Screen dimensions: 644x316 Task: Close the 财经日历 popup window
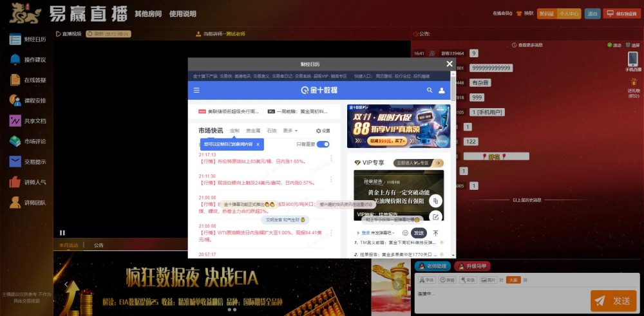[x=450, y=64]
